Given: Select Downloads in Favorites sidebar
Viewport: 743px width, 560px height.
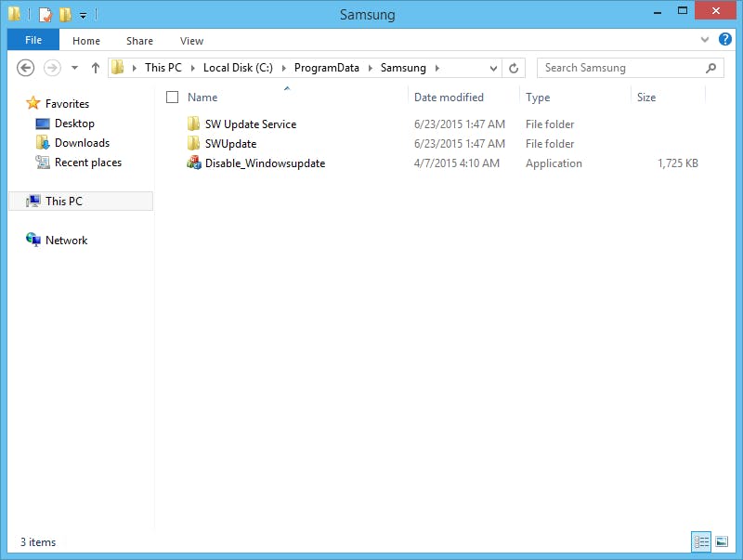Looking at the screenshot, I should click(82, 143).
